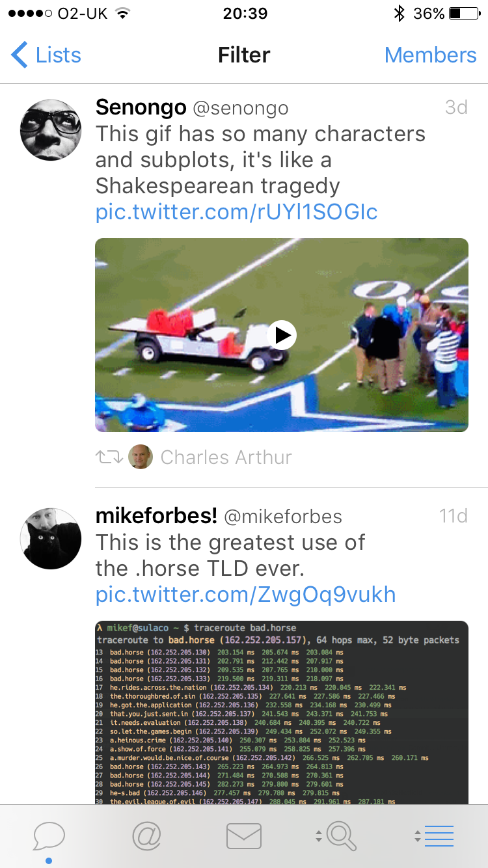
Task: Tap Charles Arthur's small avatar
Action: click(141, 457)
